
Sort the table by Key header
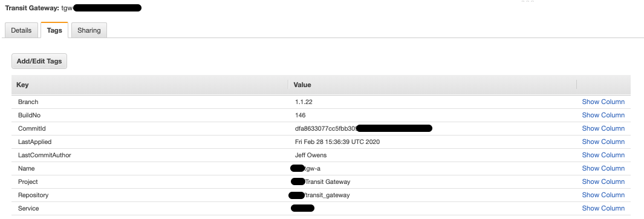tap(150, 85)
